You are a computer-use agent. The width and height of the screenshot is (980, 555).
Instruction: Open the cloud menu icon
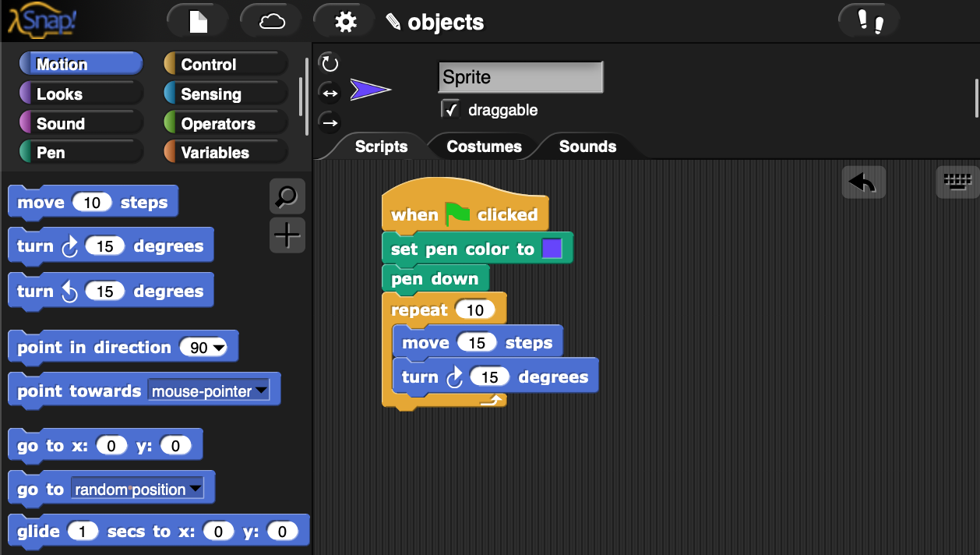coord(271,21)
